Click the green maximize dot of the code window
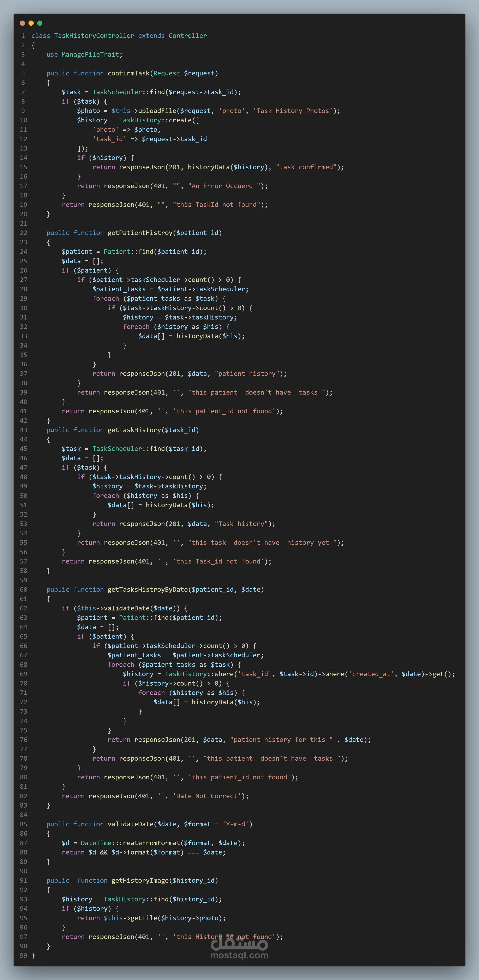The image size is (479, 980). click(40, 23)
